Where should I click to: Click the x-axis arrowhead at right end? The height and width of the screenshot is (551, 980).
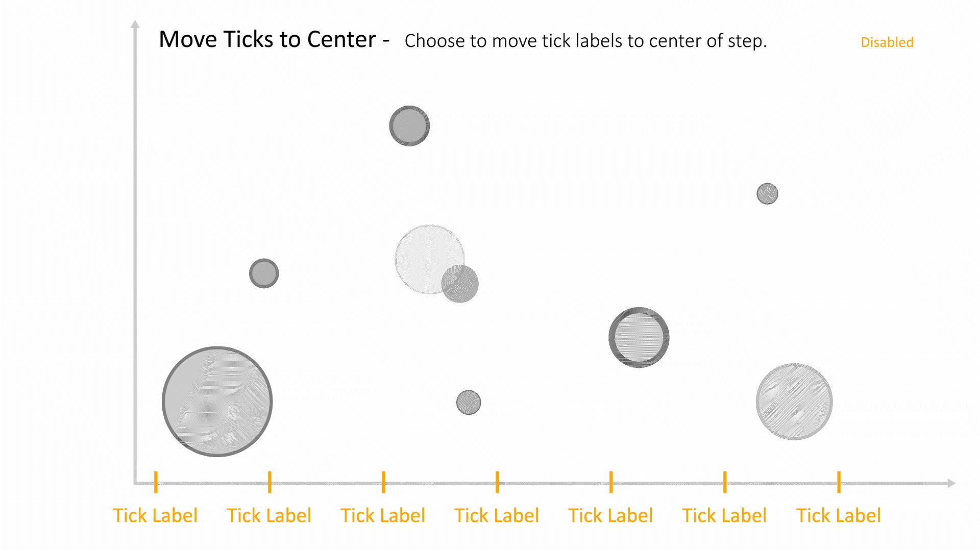click(951, 483)
